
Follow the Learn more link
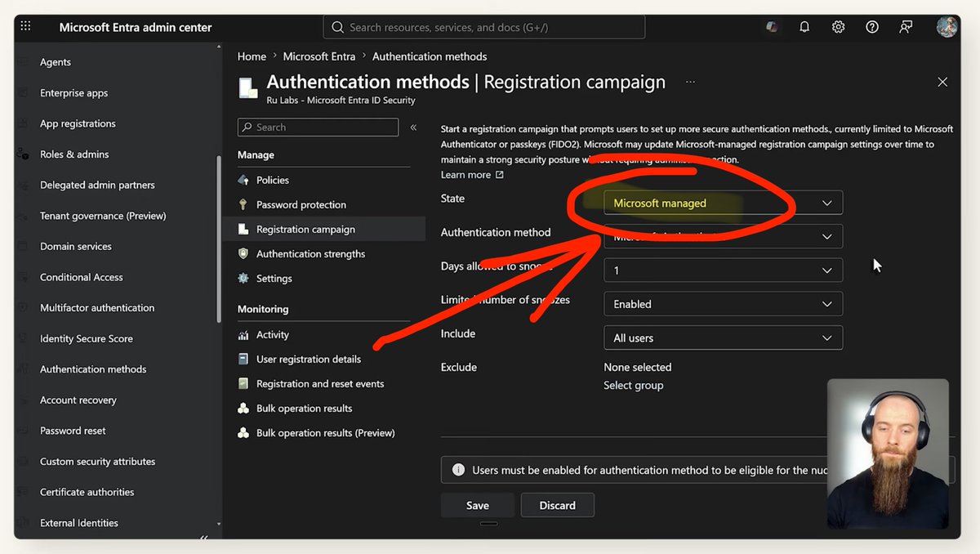(472, 175)
